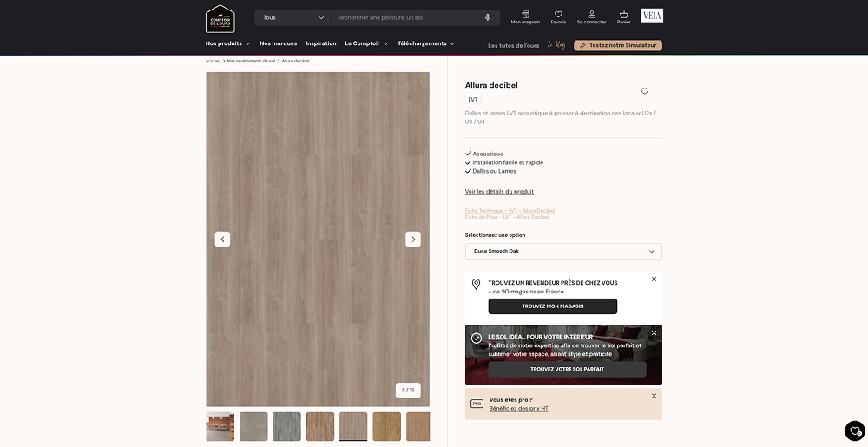Click the Comptoir de l'Ours logo

(x=220, y=19)
